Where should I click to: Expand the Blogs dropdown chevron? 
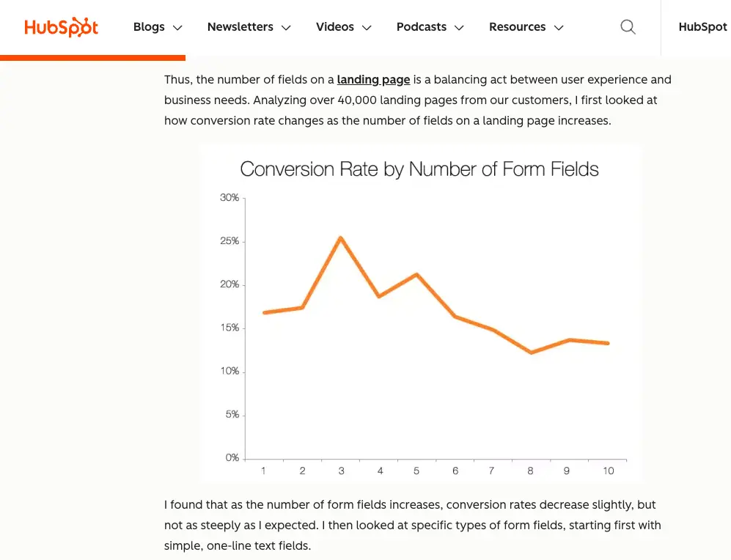(177, 28)
